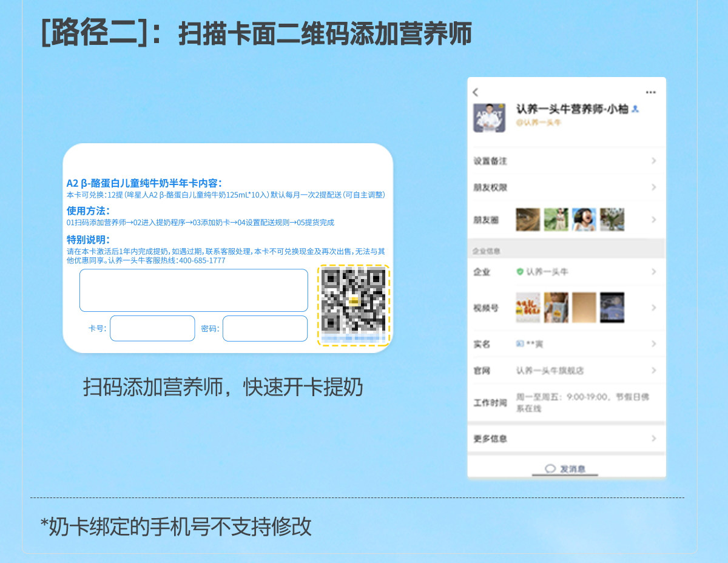Click the note 奶卡绑定的手机号不支持修改
This screenshot has width=728, height=563.
pos(176,526)
